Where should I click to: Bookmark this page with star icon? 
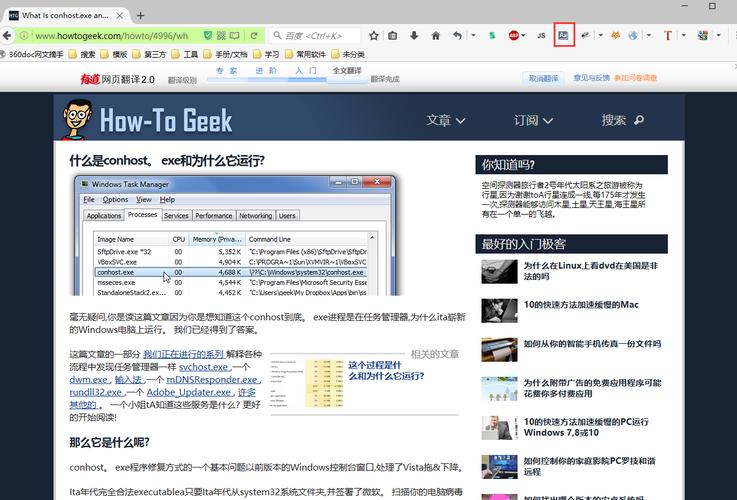(374, 35)
